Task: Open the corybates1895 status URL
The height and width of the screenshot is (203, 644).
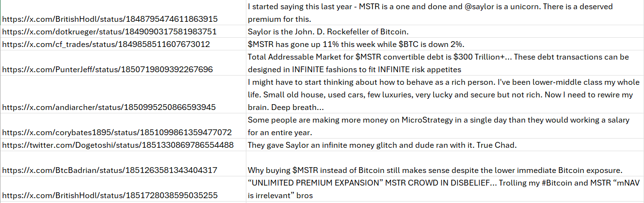Action: [x=117, y=132]
